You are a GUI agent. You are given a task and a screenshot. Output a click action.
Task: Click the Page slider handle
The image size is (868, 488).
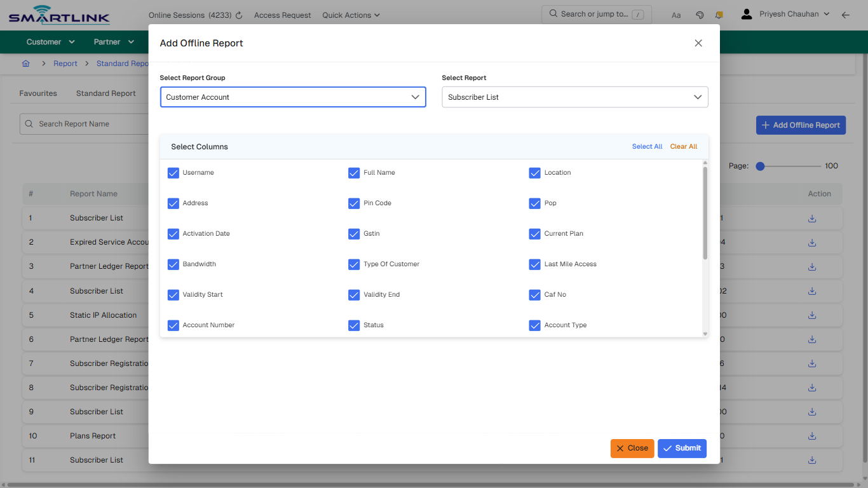pyautogui.click(x=760, y=166)
